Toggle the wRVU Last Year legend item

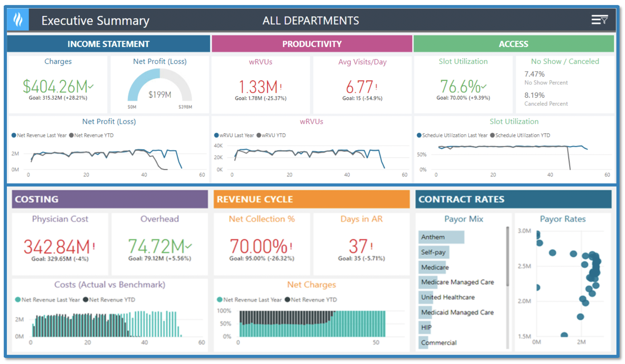[234, 135]
